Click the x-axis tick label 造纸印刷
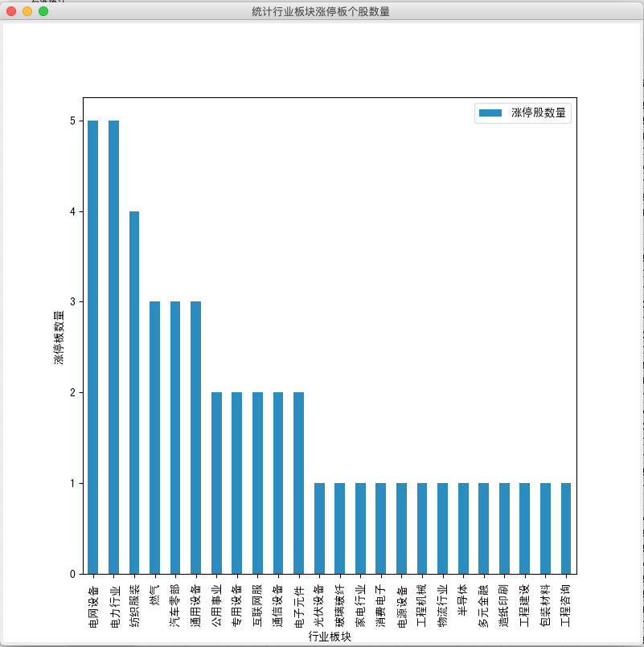The height and width of the screenshot is (647, 644). (x=504, y=606)
